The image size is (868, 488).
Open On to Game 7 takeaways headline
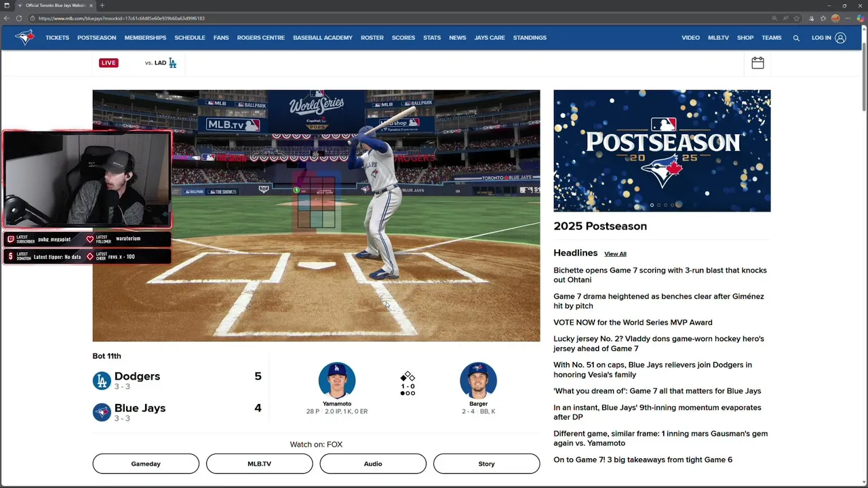point(643,460)
